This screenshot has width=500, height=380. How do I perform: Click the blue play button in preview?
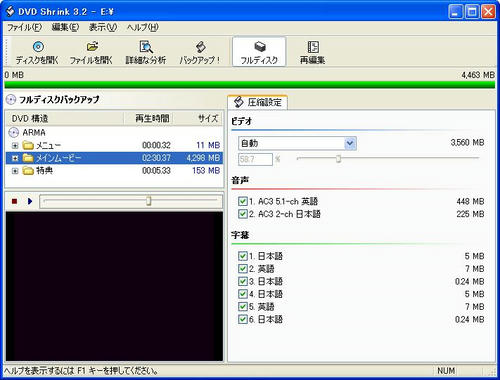pos(30,201)
